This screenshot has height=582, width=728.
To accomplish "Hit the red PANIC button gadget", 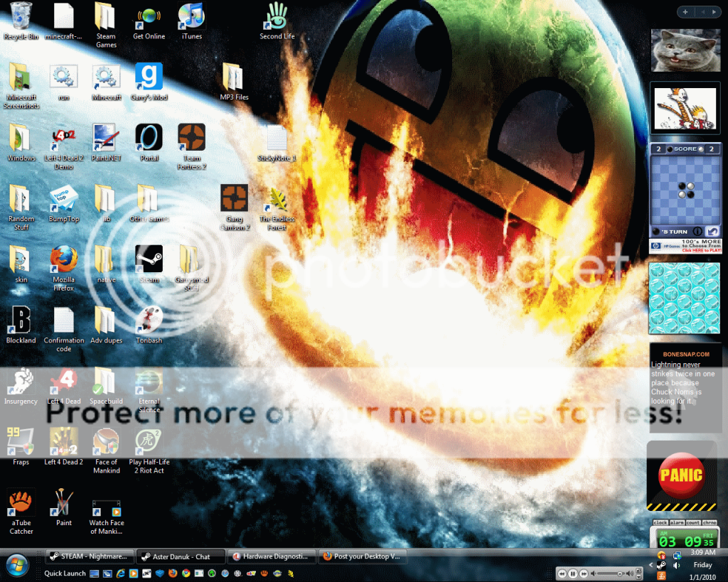I will 681,475.
